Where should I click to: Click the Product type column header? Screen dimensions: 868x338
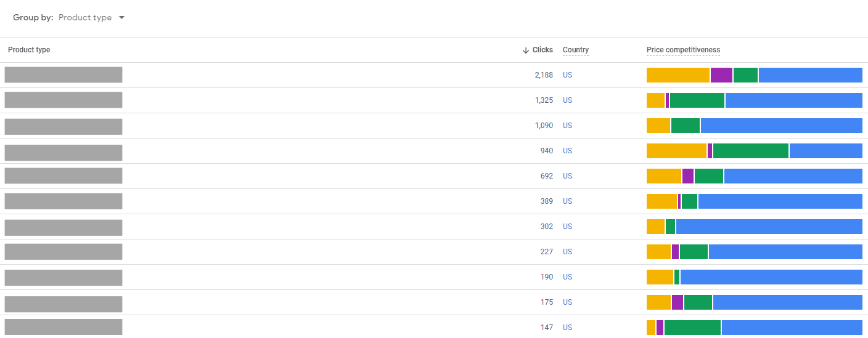pyautogui.click(x=29, y=50)
